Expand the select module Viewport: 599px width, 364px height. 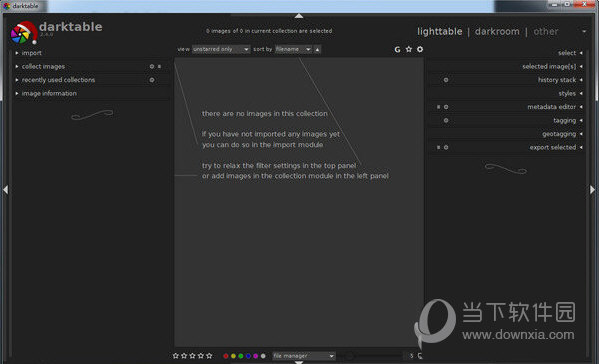point(507,53)
